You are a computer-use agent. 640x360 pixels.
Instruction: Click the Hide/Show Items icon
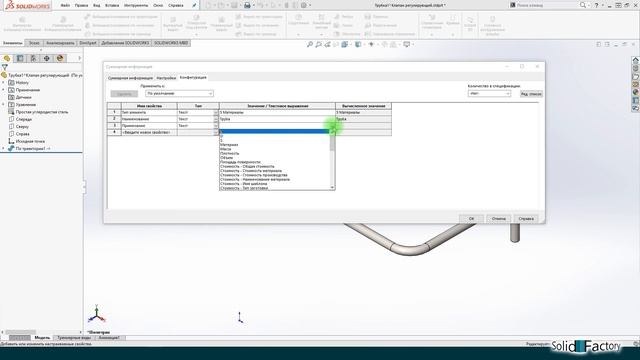(371, 44)
